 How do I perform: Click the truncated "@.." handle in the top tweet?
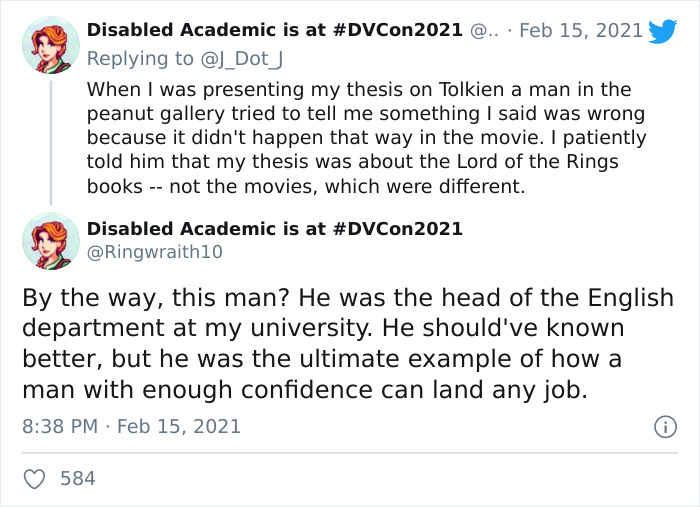coord(484,31)
